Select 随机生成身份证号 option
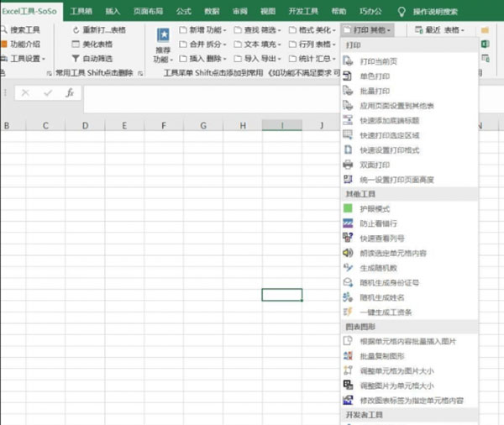This screenshot has height=425, width=504. (391, 282)
